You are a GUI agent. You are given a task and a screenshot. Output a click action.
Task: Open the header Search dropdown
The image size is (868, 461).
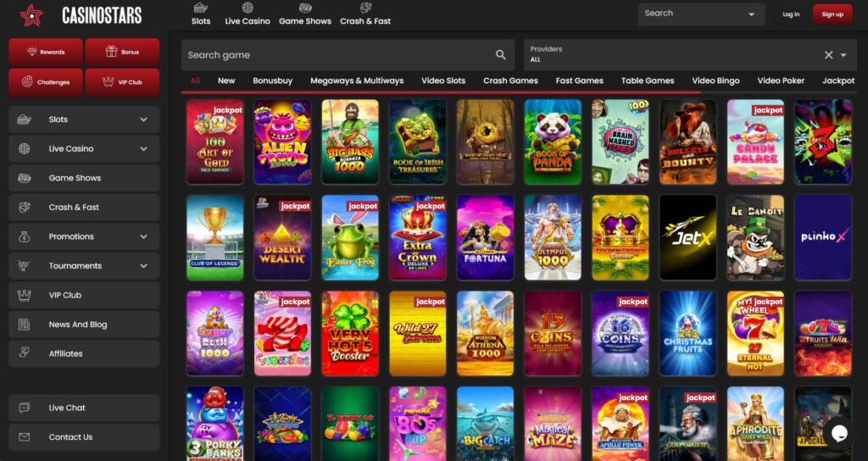[x=701, y=14]
